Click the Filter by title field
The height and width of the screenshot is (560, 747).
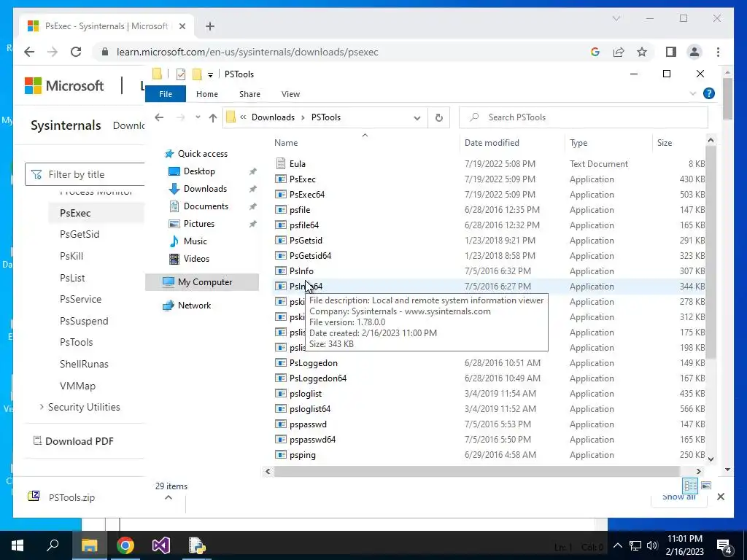[x=85, y=174]
